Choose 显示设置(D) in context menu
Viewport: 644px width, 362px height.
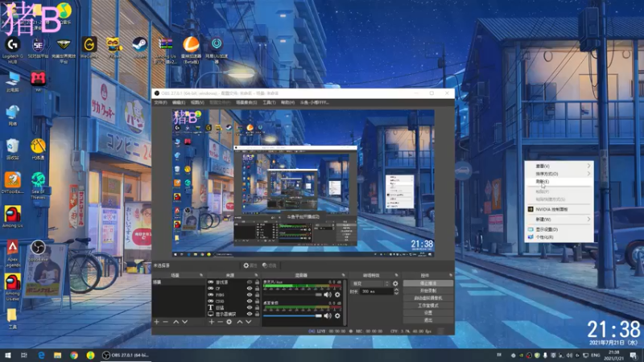coord(559,229)
